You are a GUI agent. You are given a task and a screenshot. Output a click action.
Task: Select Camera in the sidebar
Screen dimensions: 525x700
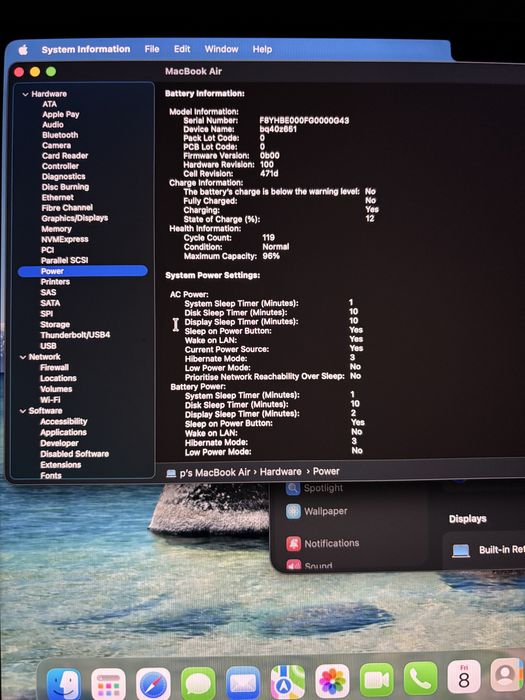pyautogui.click(x=56, y=145)
